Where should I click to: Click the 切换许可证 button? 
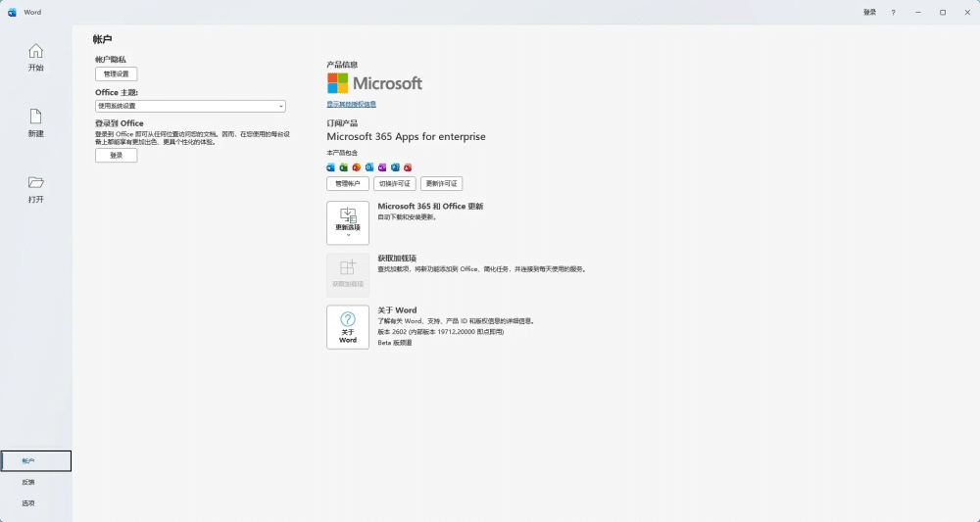(x=394, y=183)
